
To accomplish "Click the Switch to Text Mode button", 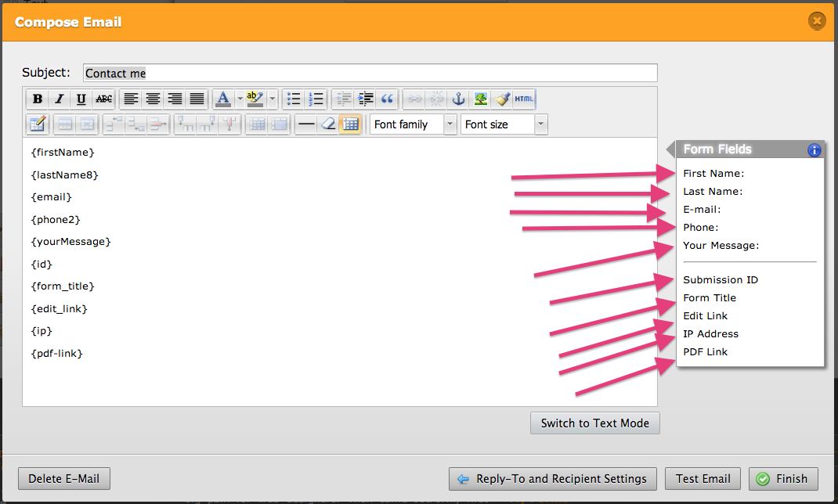I will (x=594, y=423).
